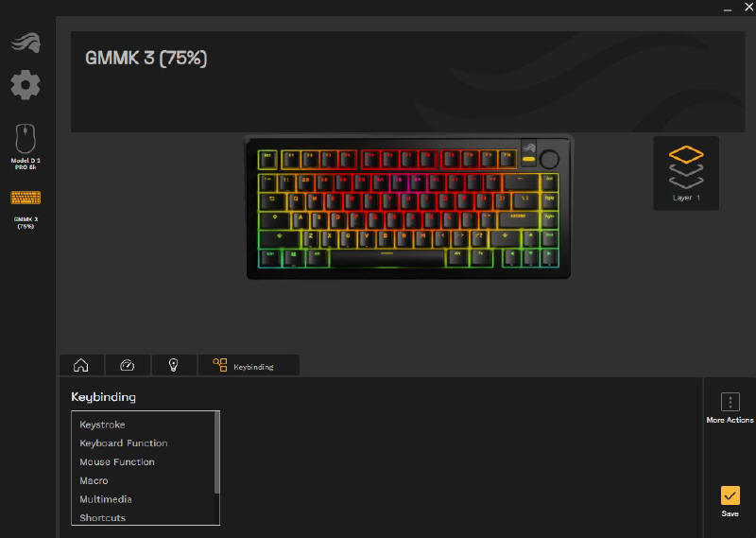
Task: Open the More Actions menu
Action: (730, 408)
